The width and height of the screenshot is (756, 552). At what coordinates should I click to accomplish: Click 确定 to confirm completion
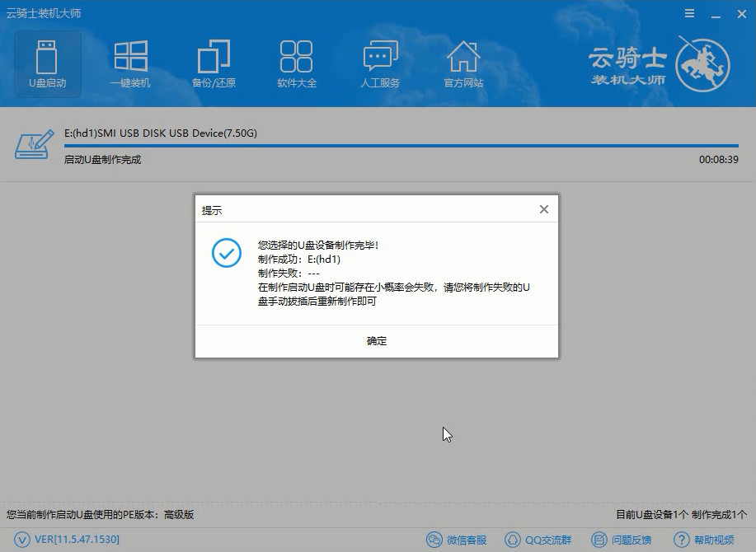click(x=376, y=341)
